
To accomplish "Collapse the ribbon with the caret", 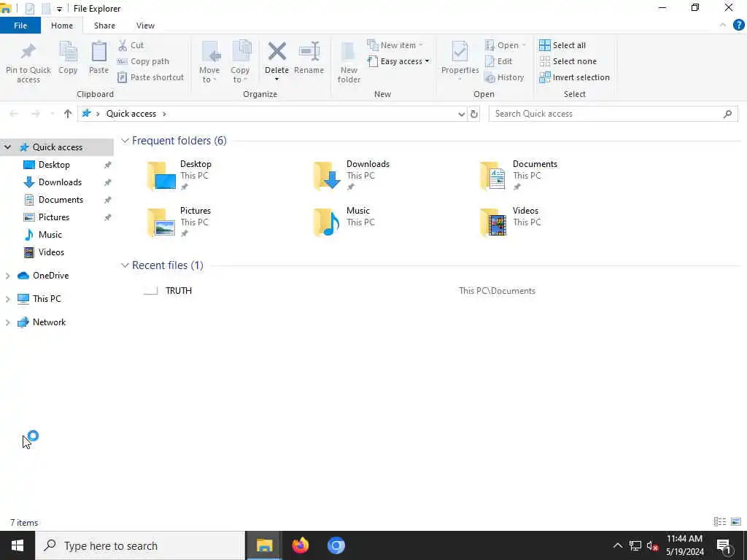I will pyautogui.click(x=723, y=26).
